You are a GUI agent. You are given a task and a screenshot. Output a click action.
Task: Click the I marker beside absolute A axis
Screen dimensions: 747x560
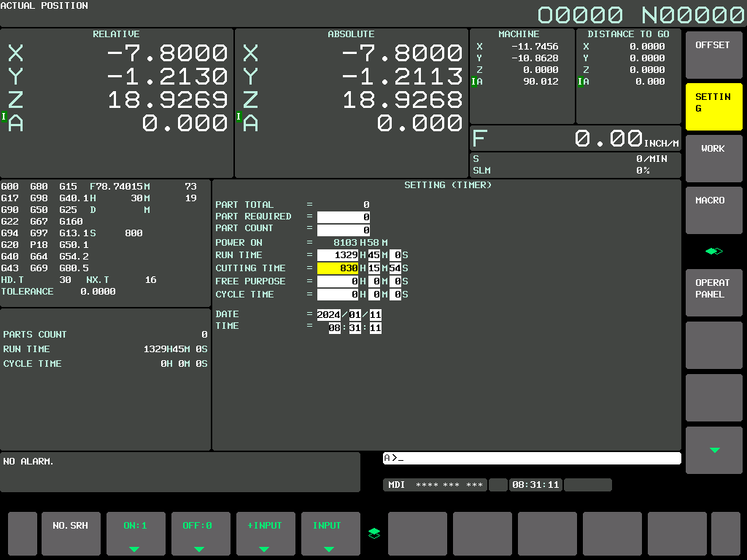pos(239,116)
